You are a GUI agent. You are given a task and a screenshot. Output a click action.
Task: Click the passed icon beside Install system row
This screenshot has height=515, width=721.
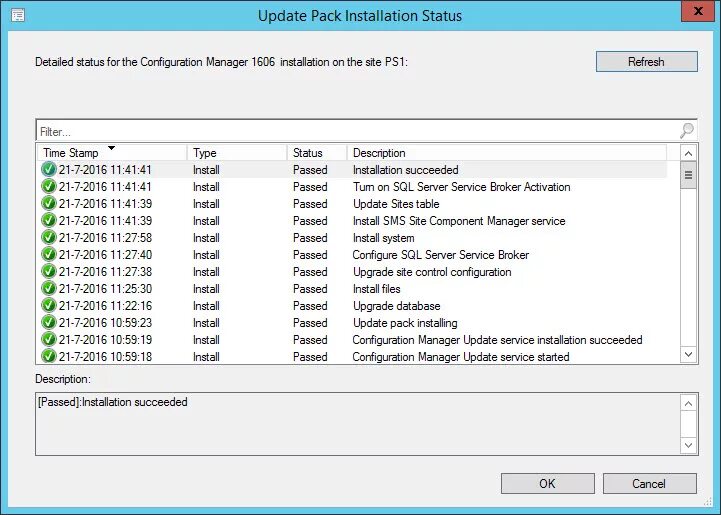(x=48, y=238)
